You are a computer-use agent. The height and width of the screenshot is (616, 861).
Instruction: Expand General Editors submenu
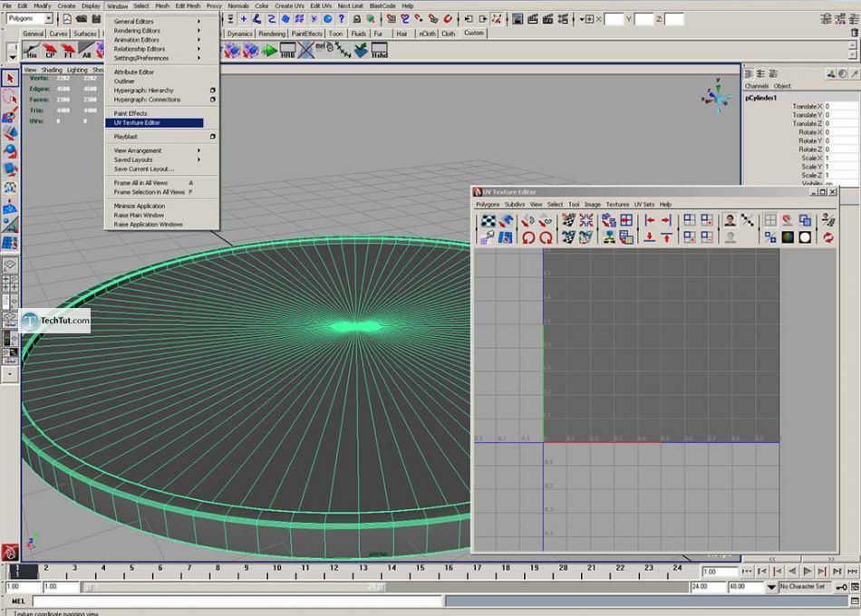point(157,22)
